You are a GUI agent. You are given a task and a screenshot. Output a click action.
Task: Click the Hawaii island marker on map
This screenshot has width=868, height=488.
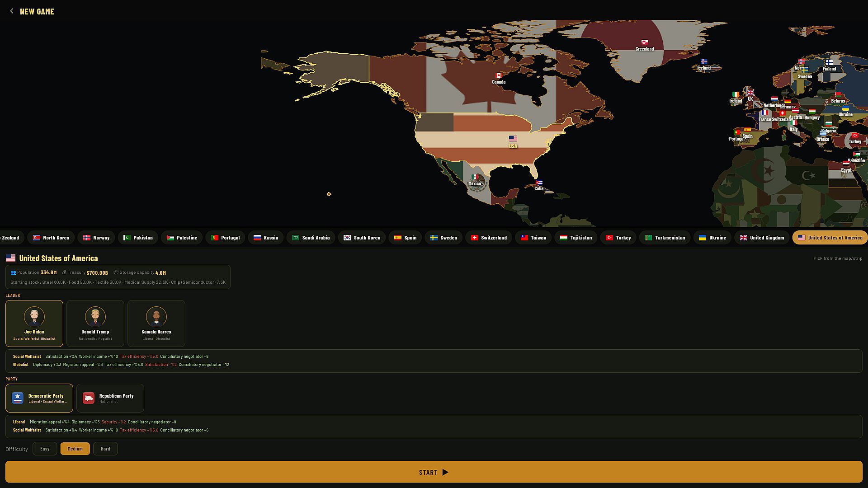(x=329, y=194)
